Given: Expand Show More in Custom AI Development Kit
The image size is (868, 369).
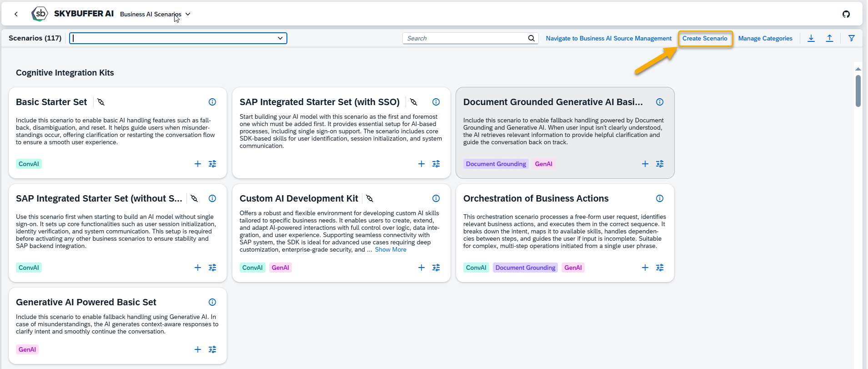Looking at the screenshot, I should 391,249.
